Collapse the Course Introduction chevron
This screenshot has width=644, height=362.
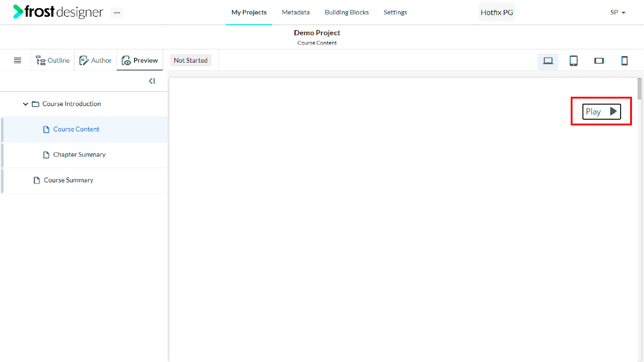coord(26,104)
